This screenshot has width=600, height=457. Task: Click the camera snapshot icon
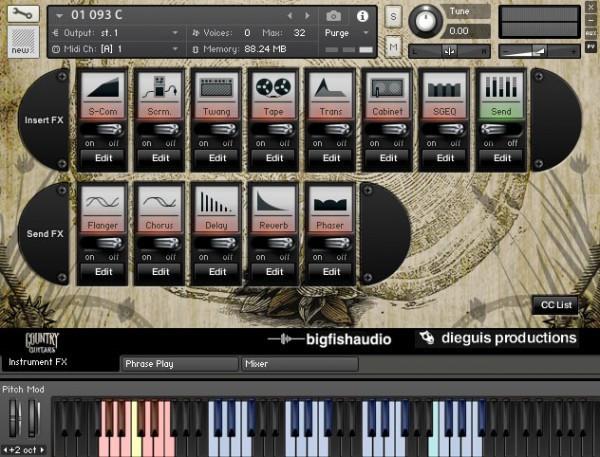333,16
